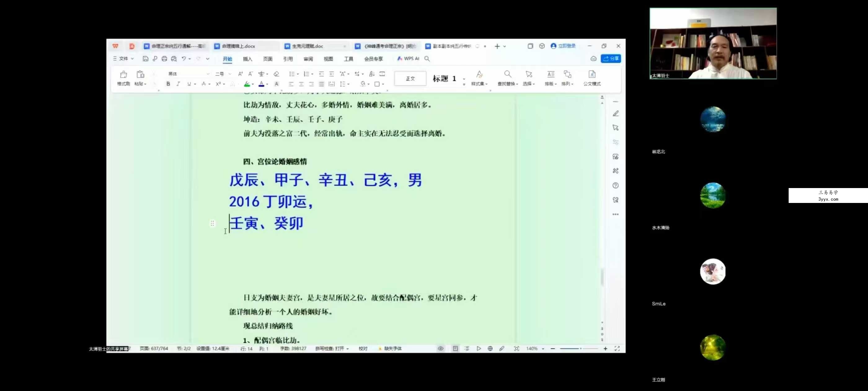Click the Undo arrow icon
Viewport: 868px width, 391px height.
[184, 59]
